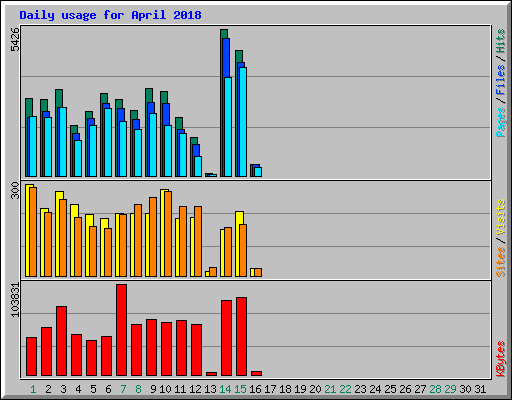Click the orange 'Sites' legend label
The image size is (512, 400).
click(x=501, y=262)
